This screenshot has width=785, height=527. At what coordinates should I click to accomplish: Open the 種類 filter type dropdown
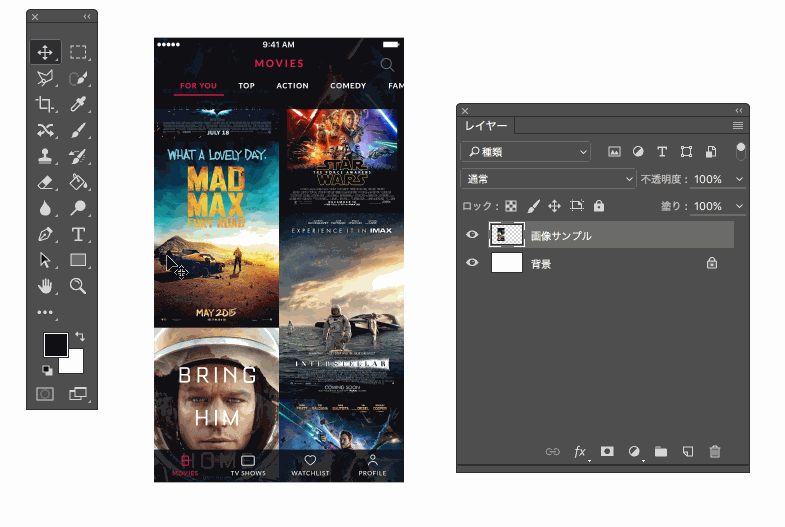pos(526,152)
